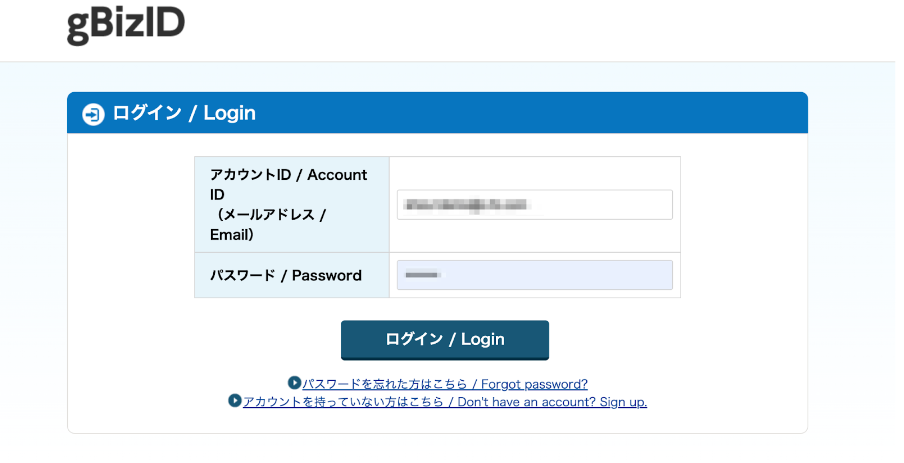The width and height of the screenshot is (904, 463).
Task: Click empty white area inside login panel
Action: click(x=130, y=300)
